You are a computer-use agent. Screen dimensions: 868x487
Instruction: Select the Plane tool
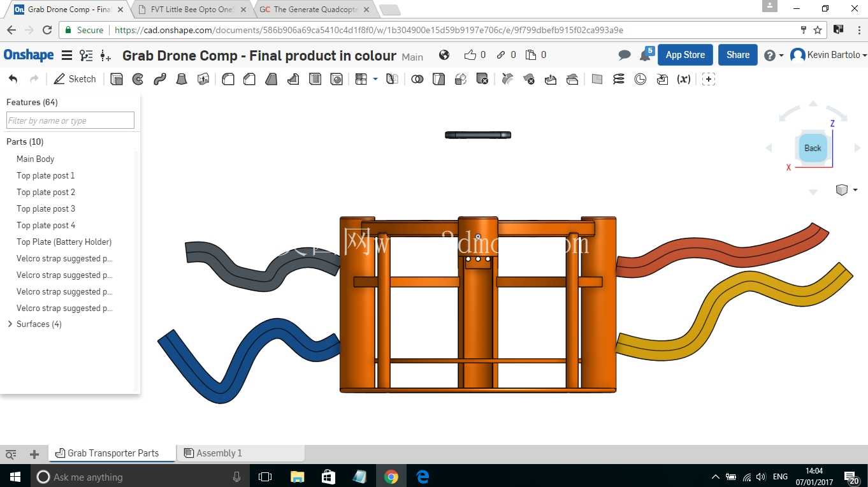[x=597, y=79]
